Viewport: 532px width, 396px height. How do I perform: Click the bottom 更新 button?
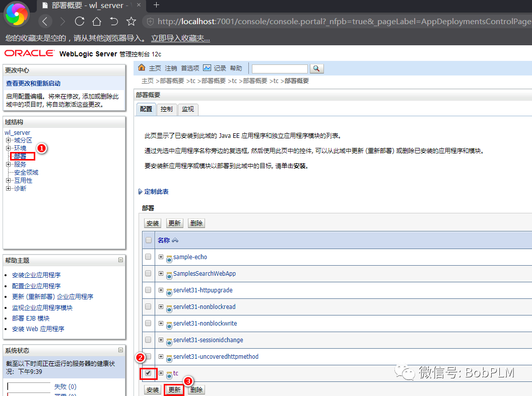pyautogui.click(x=174, y=390)
